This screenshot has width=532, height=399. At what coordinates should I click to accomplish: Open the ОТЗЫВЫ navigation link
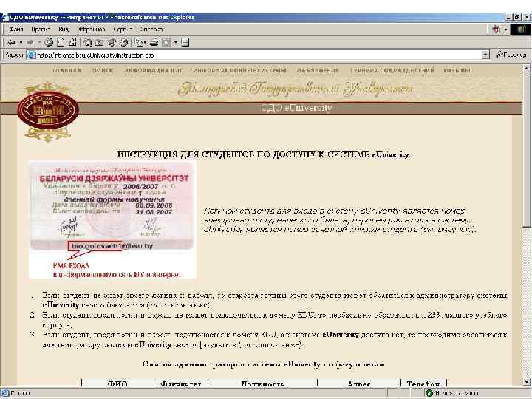click(457, 71)
